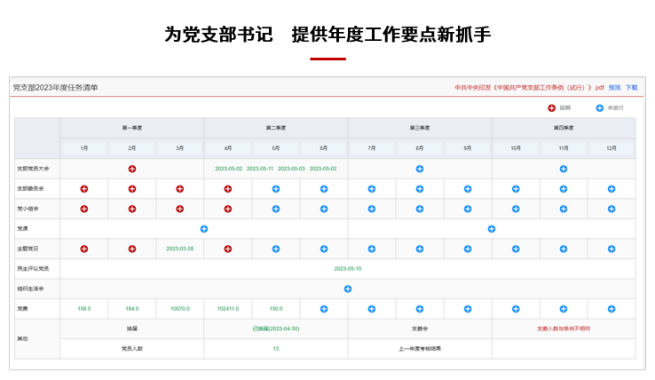Click the blue 下载 download link

[632, 88]
